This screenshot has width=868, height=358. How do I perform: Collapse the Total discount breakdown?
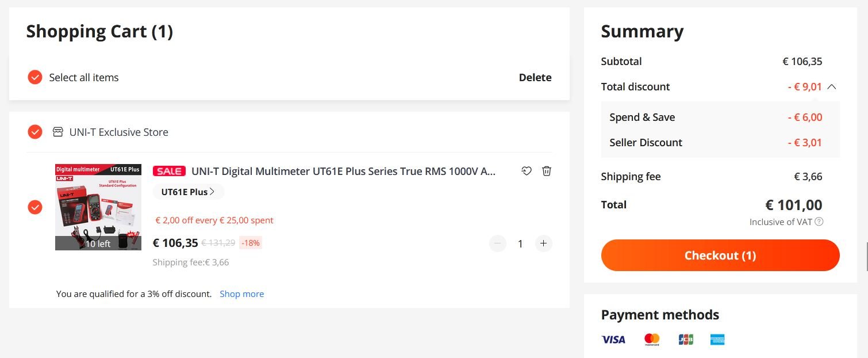point(831,87)
